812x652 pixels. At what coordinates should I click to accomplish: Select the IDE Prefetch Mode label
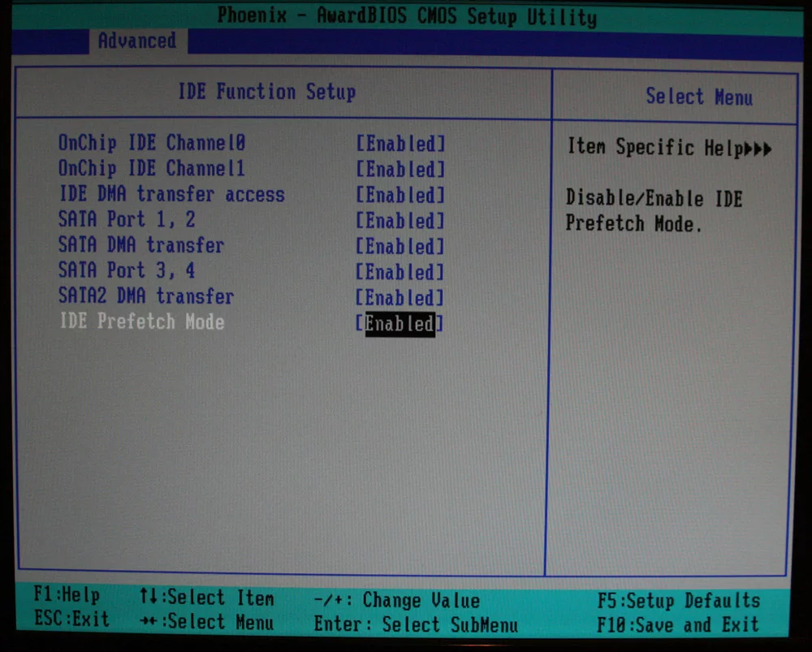tap(142, 322)
